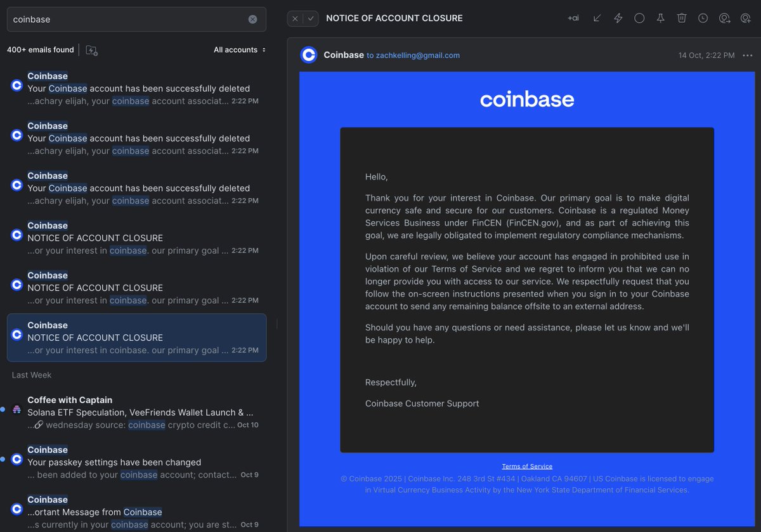Click Solana ETF Speculation subject line

[140, 412]
